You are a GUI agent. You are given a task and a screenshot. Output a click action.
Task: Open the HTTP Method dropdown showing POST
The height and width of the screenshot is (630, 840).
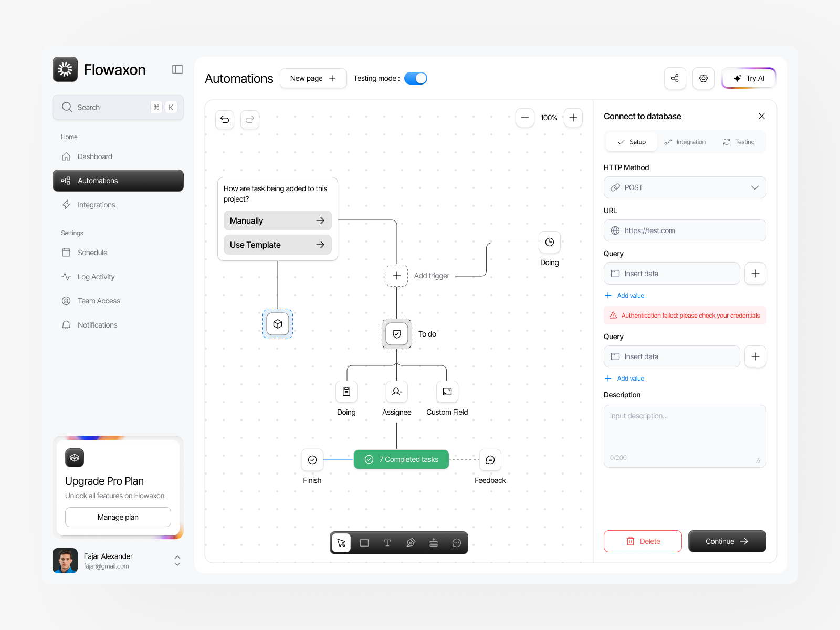click(x=685, y=187)
